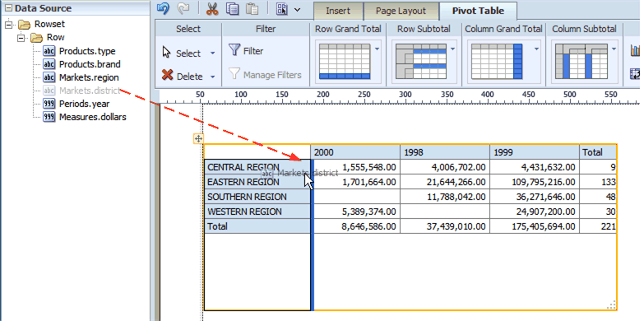644x321 pixels.
Task: Click the chart icon at ribbon edge
Action: point(636,50)
